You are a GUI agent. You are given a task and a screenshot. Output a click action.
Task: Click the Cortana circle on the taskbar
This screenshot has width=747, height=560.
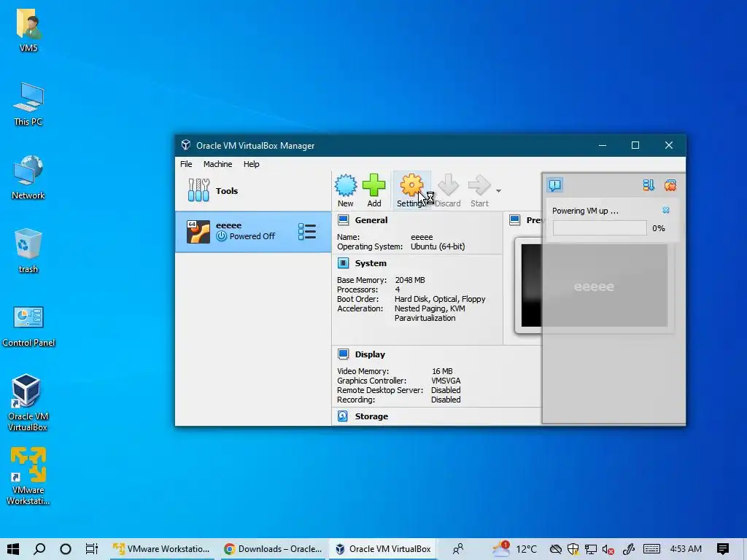[65, 549]
